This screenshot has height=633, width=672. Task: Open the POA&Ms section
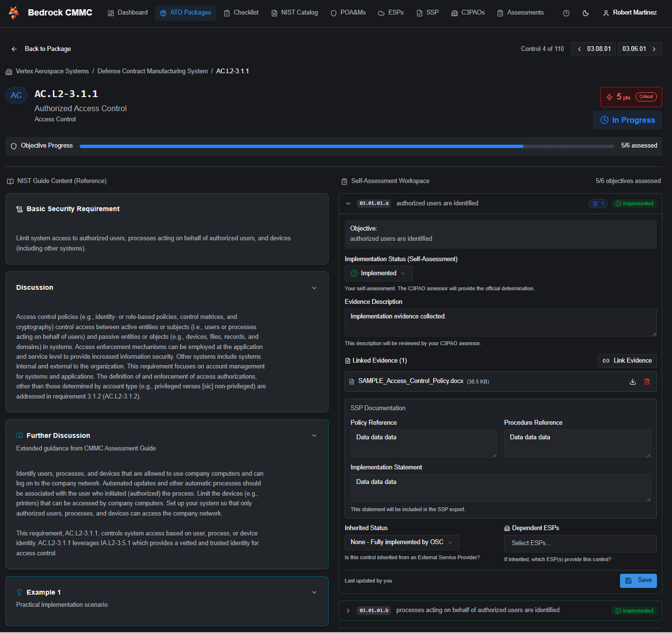coord(348,13)
